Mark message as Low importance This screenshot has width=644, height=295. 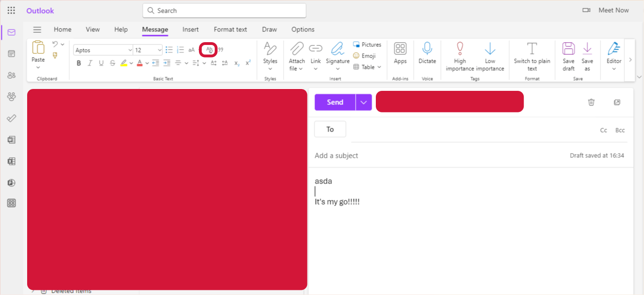tap(490, 56)
